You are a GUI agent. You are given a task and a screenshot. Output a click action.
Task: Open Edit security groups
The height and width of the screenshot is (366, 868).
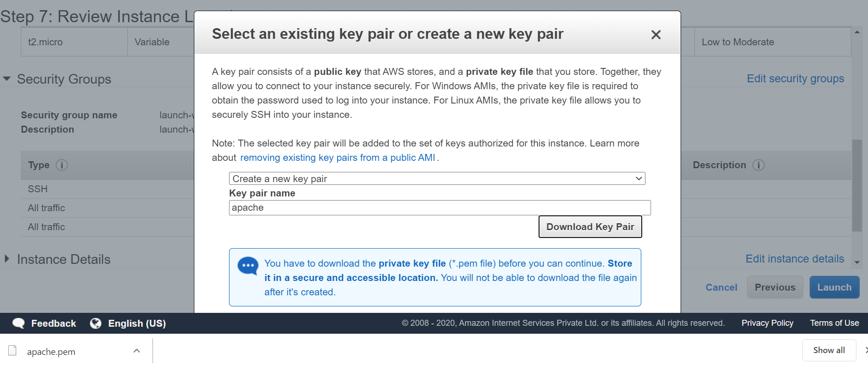pyautogui.click(x=795, y=79)
